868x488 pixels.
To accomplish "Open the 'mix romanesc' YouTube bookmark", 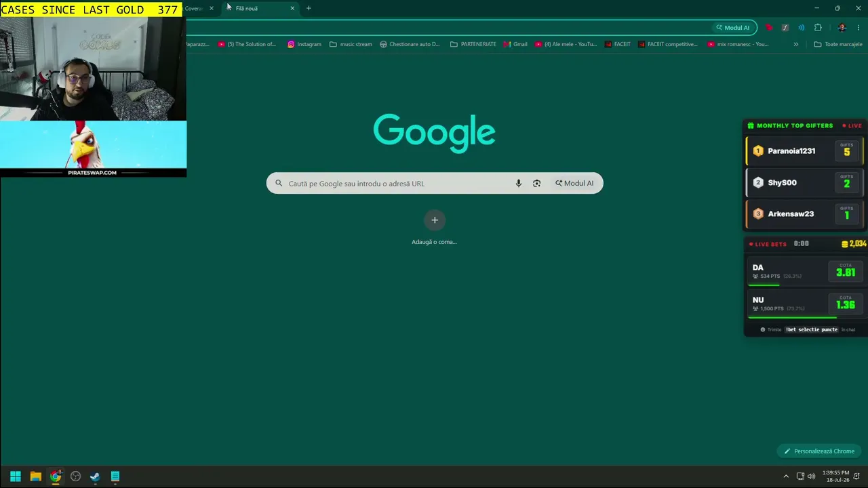I will click(x=738, y=44).
